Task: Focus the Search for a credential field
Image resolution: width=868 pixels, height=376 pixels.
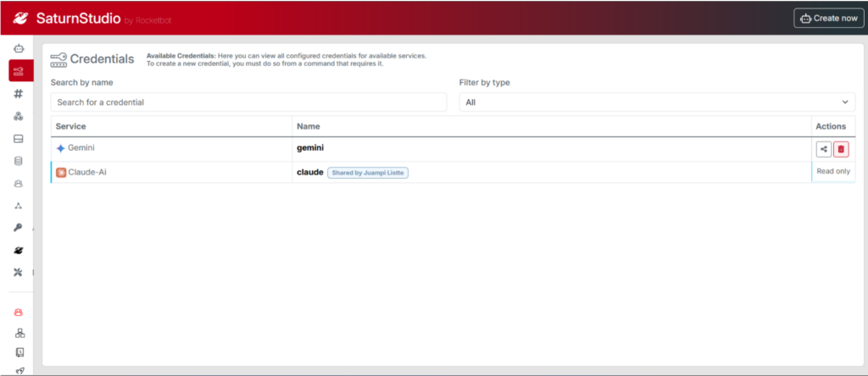Action: tap(248, 102)
